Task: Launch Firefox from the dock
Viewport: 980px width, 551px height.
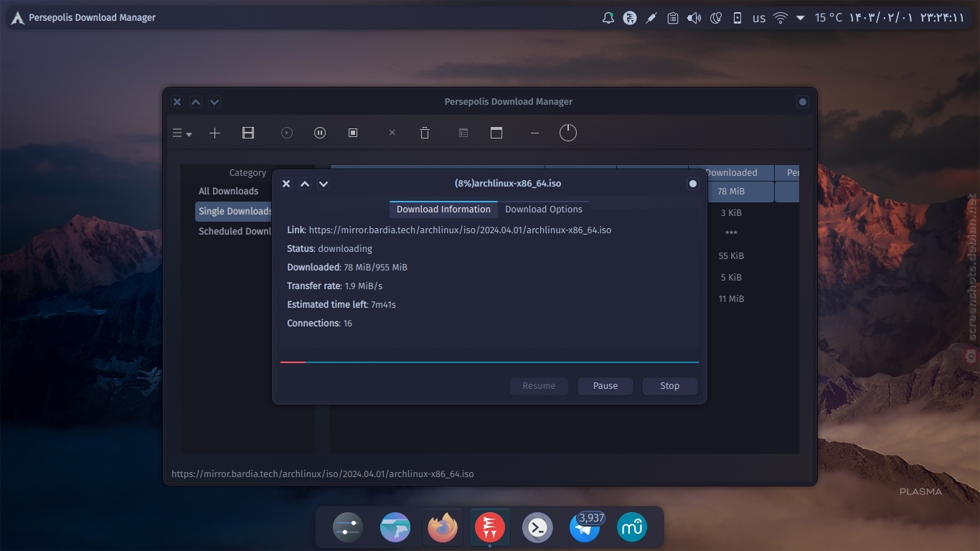Action: coord(443,528)
